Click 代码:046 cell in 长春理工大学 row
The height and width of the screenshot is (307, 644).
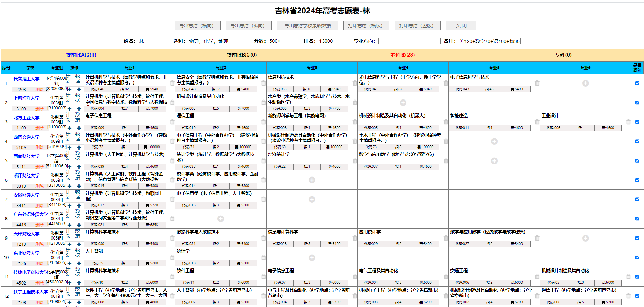[x=98, y=89]
